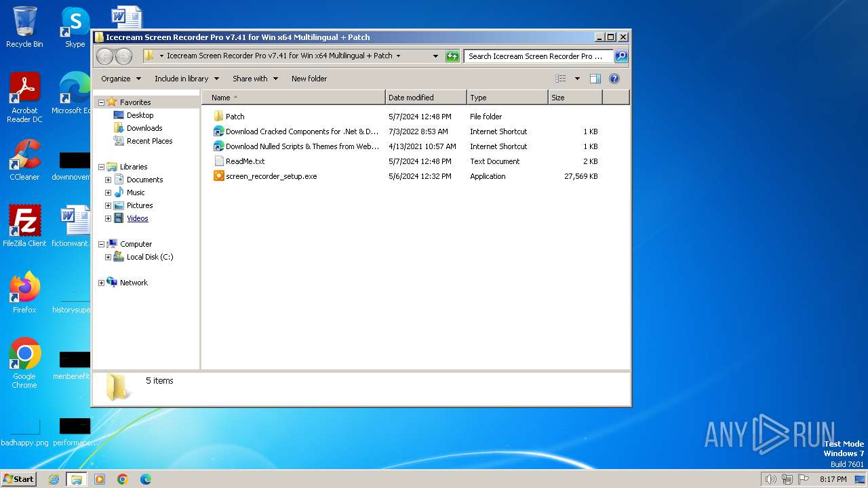Viewport: 868px width, 488px height.
Task: Click the Back navigation arrow in Explorer
Action: (104, 56)
